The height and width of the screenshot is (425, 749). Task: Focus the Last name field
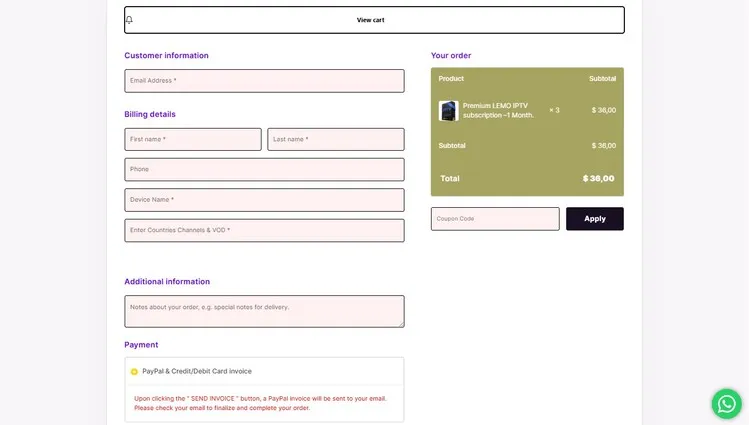(336, 139)
